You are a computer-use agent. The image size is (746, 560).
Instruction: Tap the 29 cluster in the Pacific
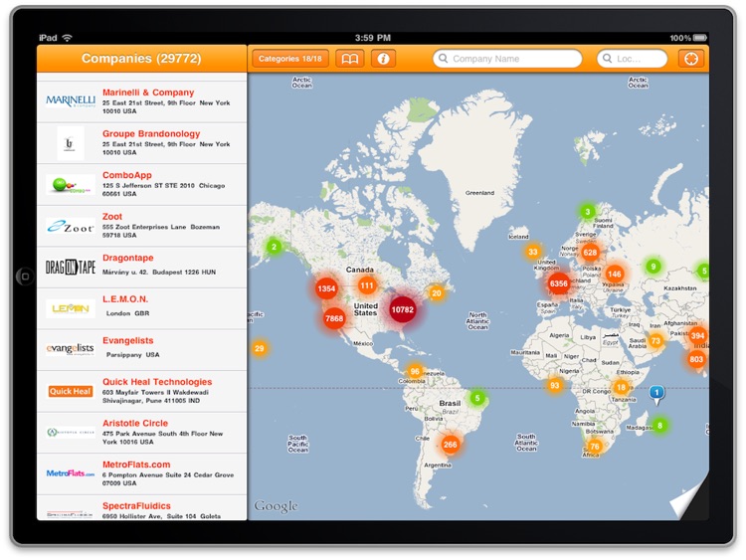260,348
